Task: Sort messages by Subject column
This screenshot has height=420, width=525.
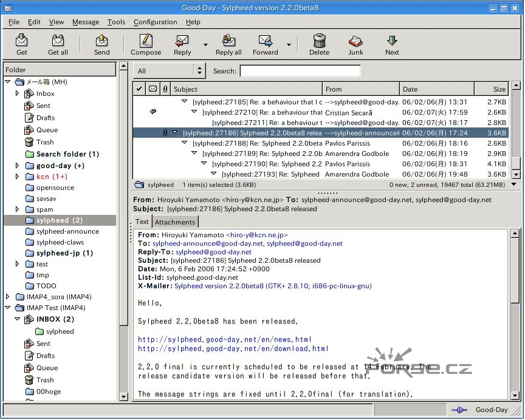Action: 247,89
